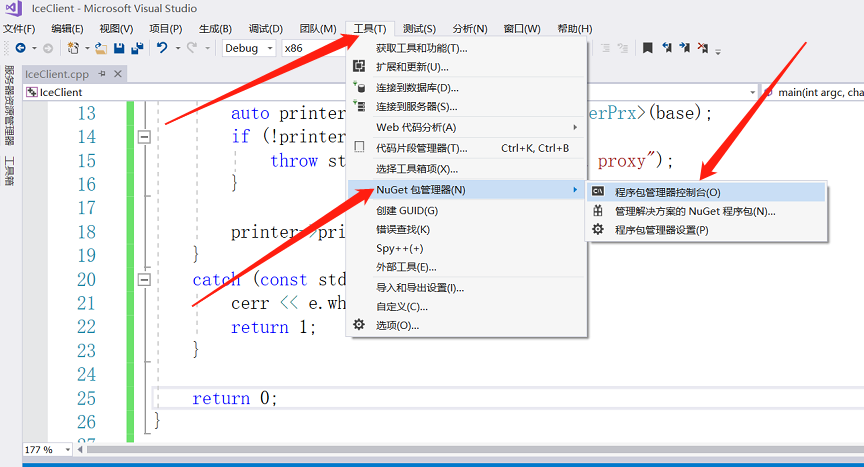
Task: Click the Package Manager Console icon
Action: [x=598, y=192]
